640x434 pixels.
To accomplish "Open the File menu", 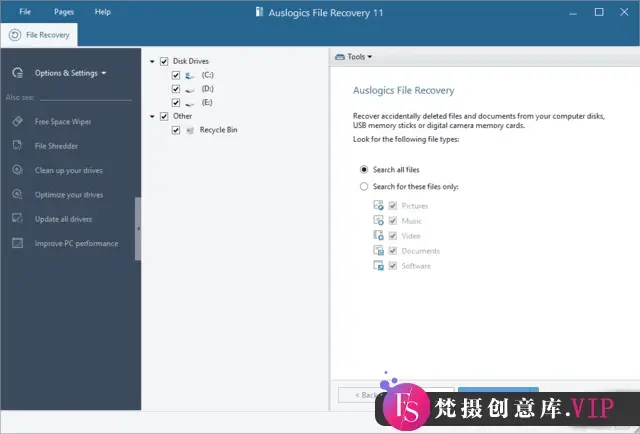I will (25, 12).
